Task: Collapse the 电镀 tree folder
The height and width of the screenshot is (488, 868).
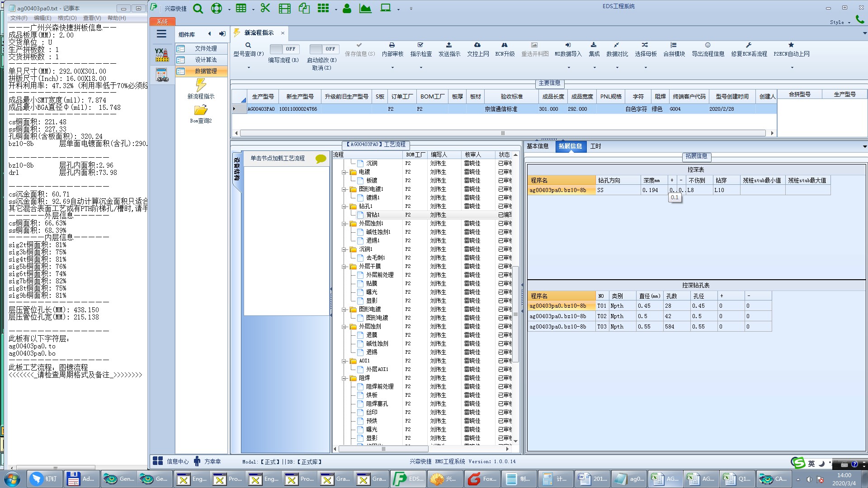Action: click(x=344, y=172)
